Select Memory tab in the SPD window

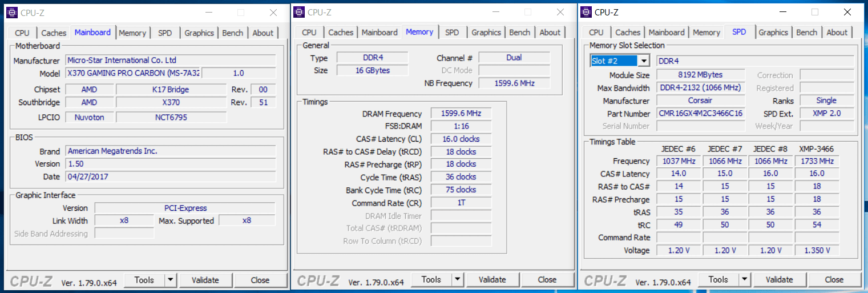pos(706,33)
